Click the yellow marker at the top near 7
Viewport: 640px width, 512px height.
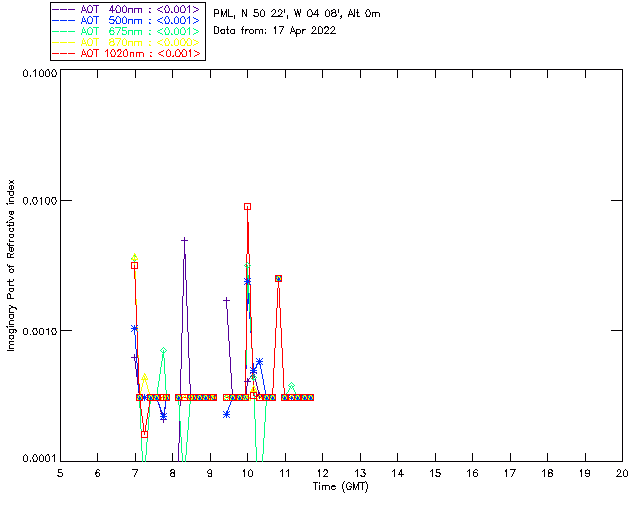pos(134,257)
